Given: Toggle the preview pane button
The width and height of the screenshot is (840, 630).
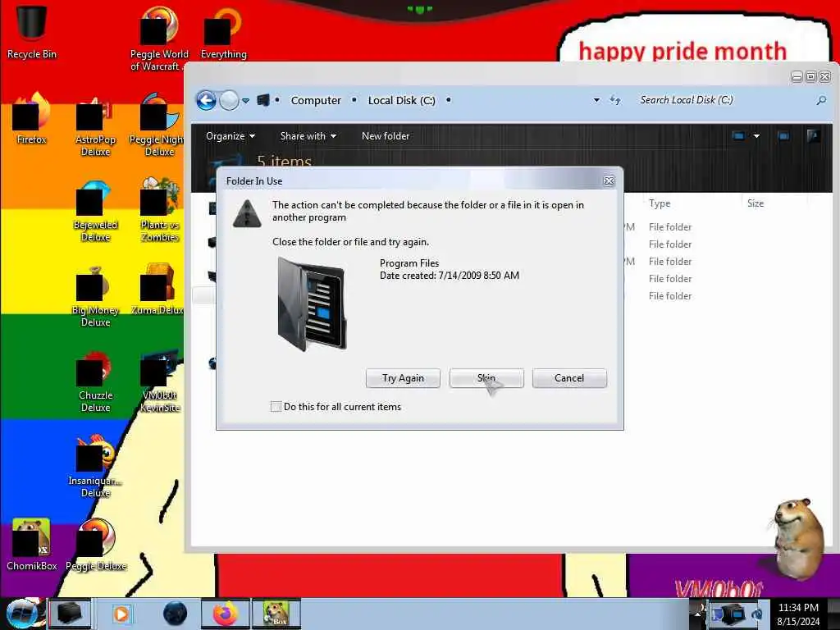Looking at the screenshot, I should pos(783,136).
